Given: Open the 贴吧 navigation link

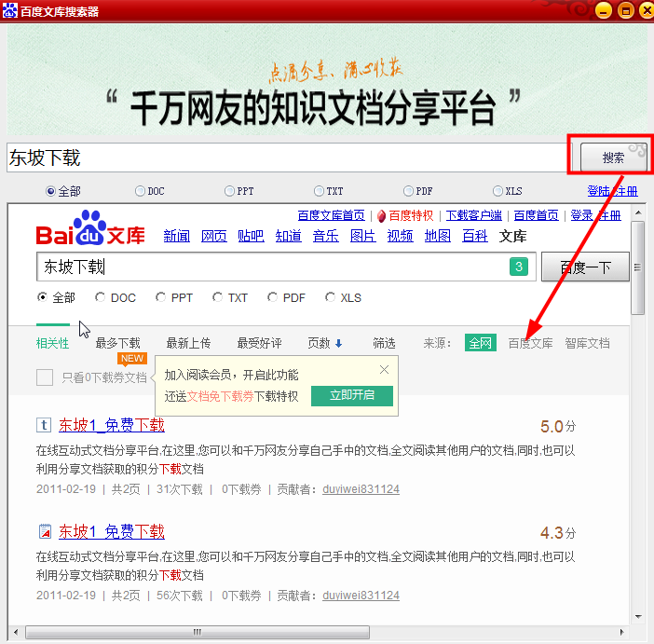Looking at the screenshot, I should (x=251, y=236).
